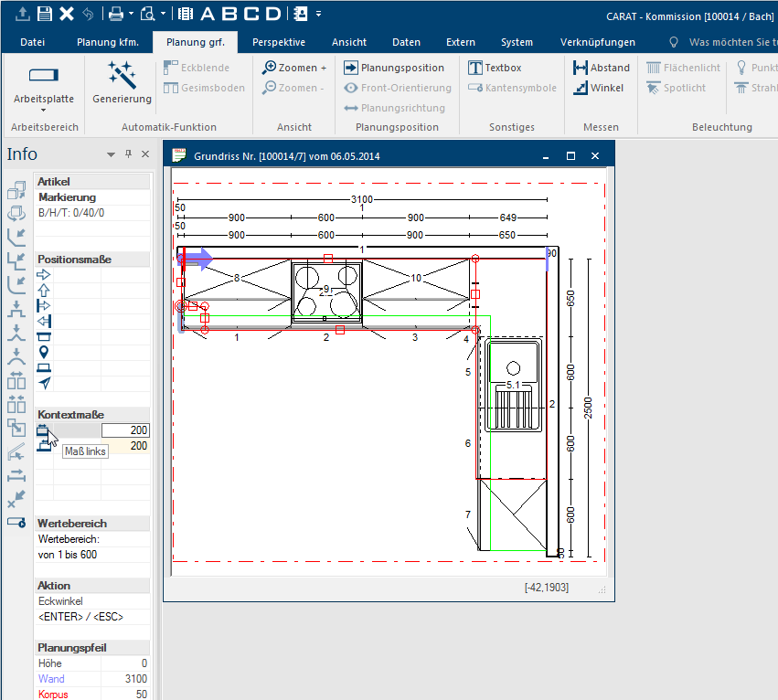Close the Info panel
Screen dimensions: 778x700
click(144, 154)
